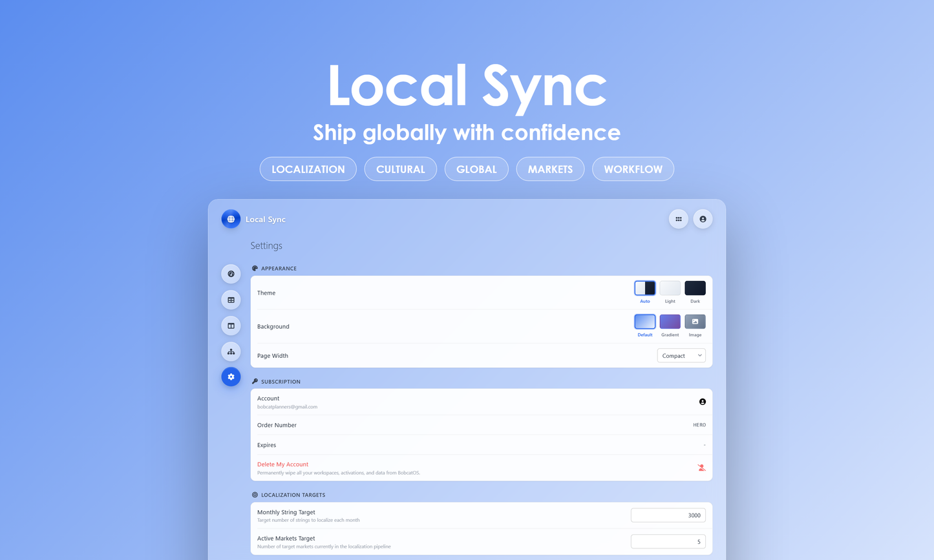
Task: Click the Expires row label
Action: (x=266, y=445)
